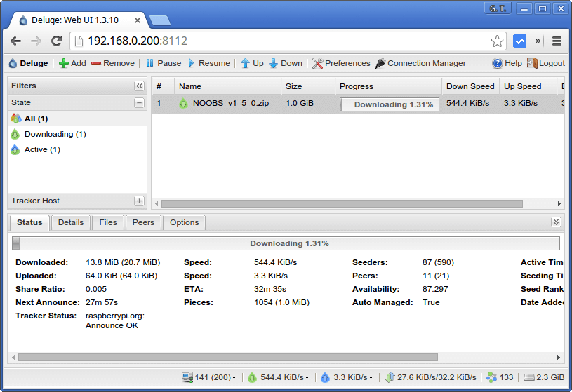Collapse the torrent details panel
The height and width of the screenshot is (392, 572).
click(x=556, y=222)
